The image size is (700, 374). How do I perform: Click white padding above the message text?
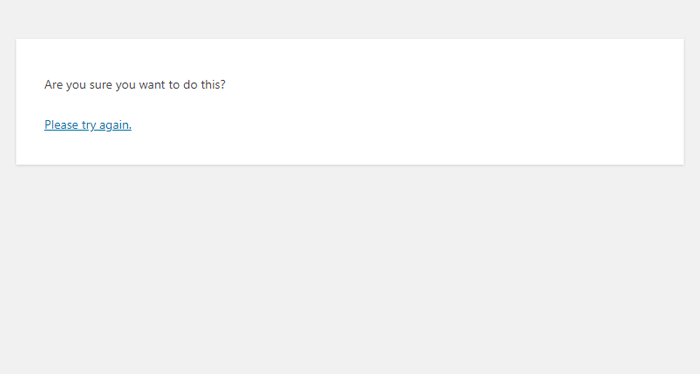[350, 58]
